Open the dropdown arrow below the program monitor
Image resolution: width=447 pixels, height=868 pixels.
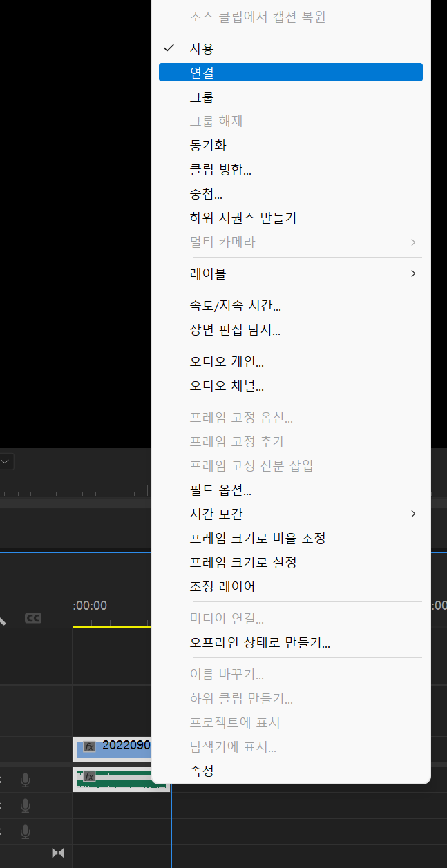(x=5, y=461)
